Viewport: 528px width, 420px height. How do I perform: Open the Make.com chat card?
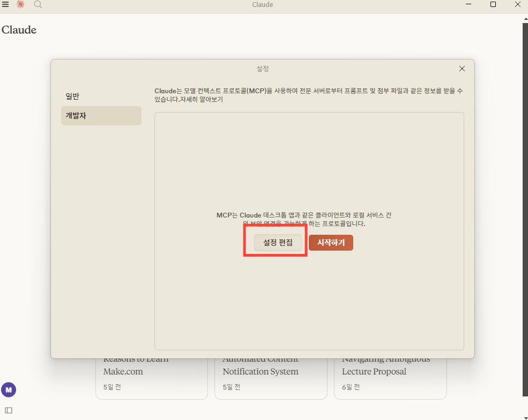coord(152,379)
